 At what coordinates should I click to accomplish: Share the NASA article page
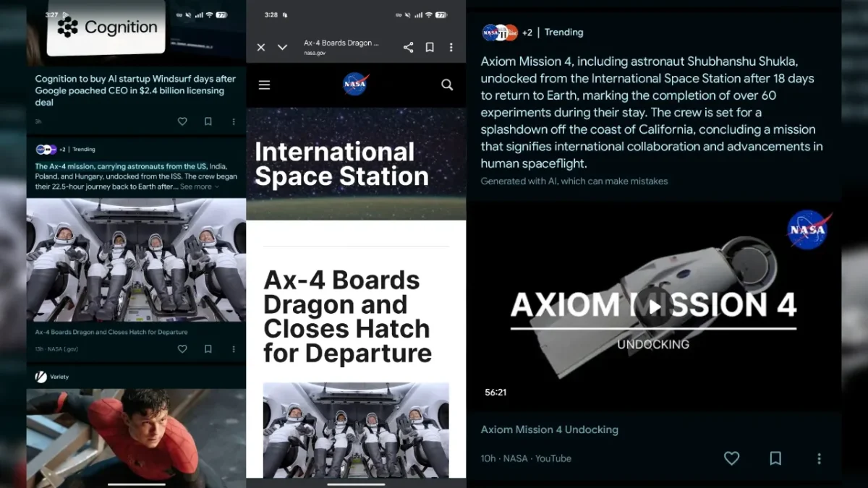tap(408, 47)
